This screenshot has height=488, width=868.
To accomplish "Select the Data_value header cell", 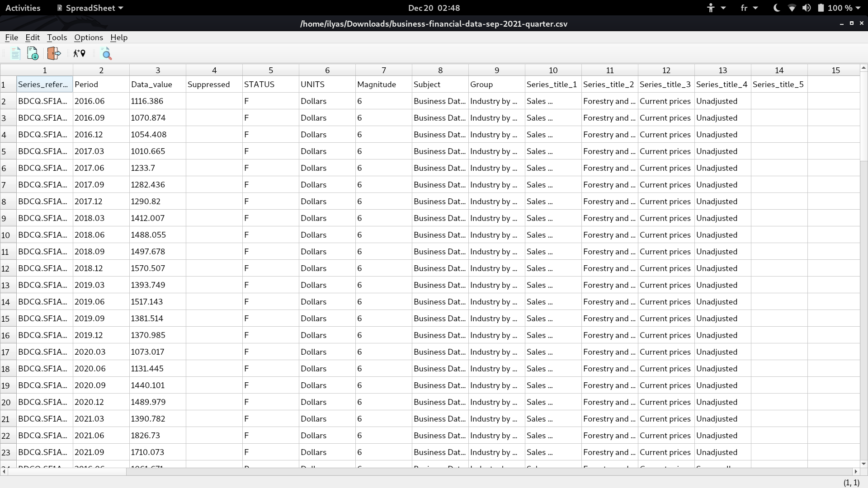I will point(157,84).
